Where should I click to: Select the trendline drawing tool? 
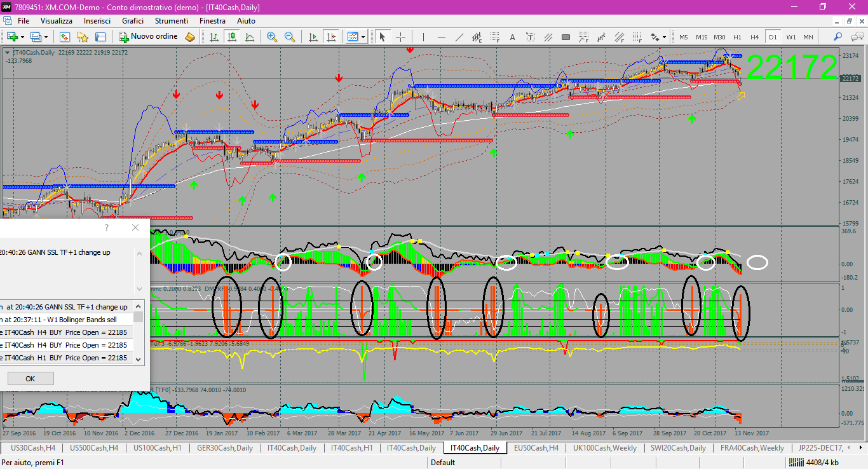coord(459,37)
